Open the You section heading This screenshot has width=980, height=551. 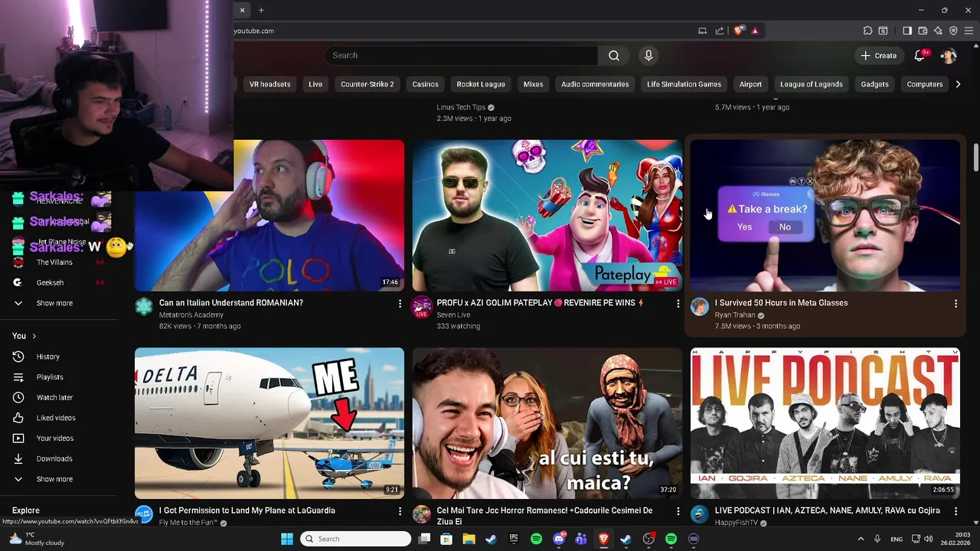pyautogui.click(x=24, y=336)
